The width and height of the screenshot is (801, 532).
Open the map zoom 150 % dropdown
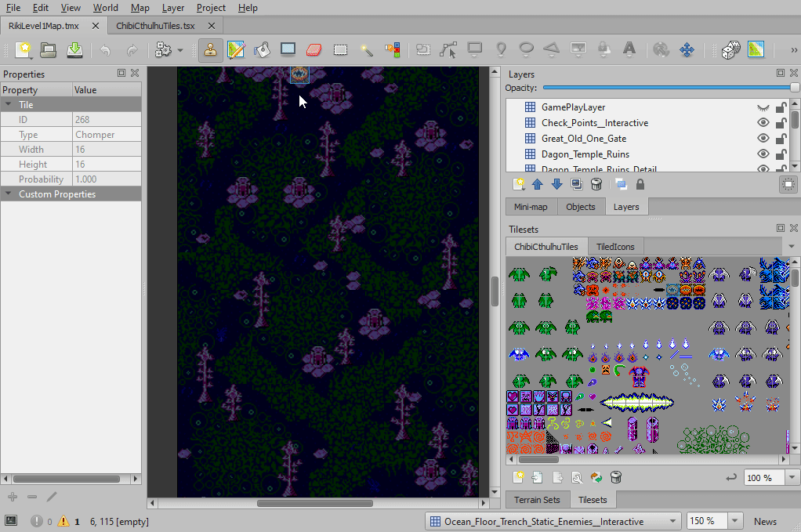coord(734,521)
